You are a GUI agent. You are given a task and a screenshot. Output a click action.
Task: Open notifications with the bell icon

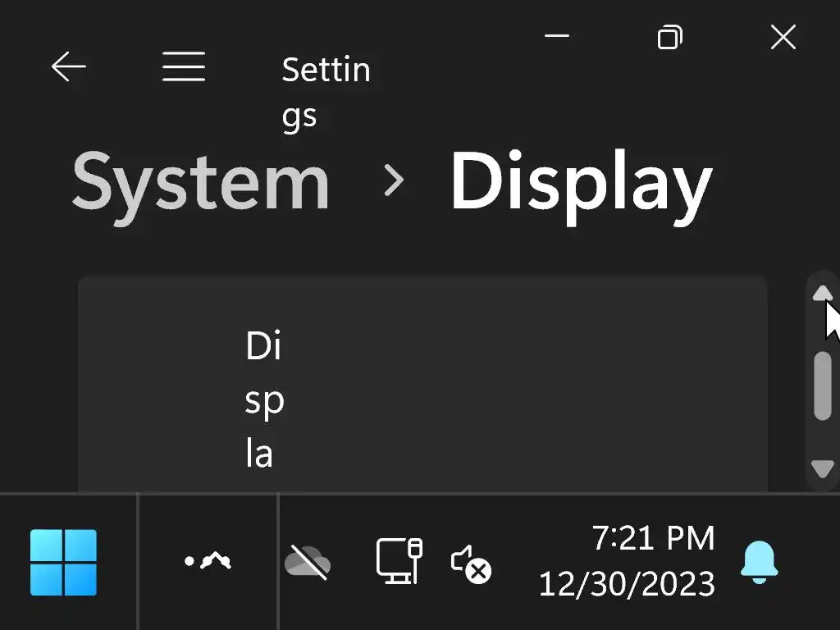[x=759, y=563]
